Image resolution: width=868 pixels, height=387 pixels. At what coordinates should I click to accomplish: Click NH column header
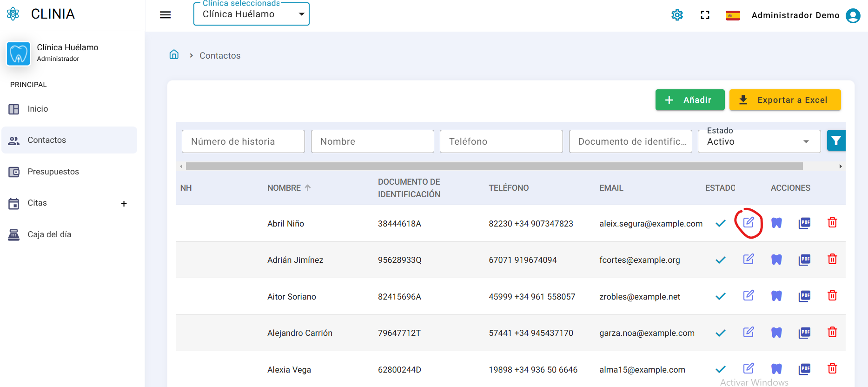click(x=186, y=188)
